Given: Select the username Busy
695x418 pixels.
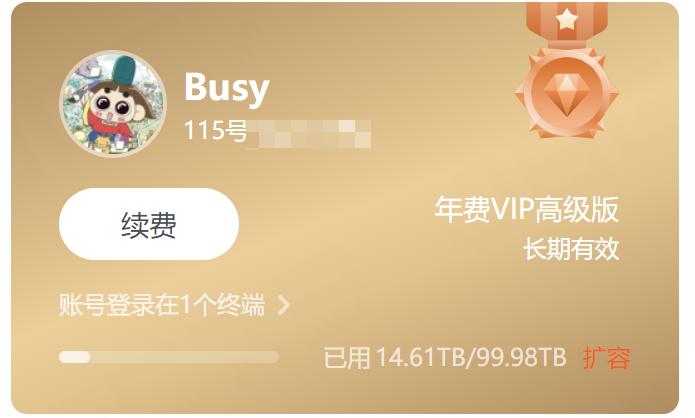Looking at the screenshot, I should (x=226, y=87).
